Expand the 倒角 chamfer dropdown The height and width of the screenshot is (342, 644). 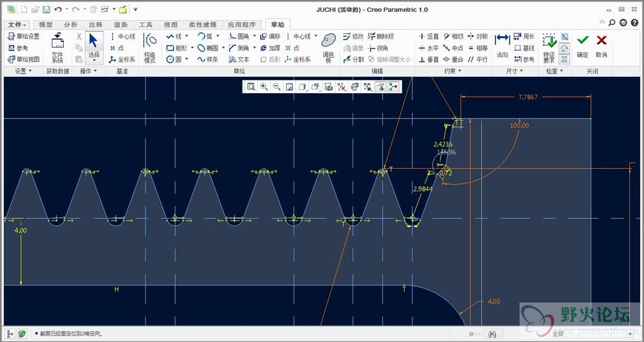click(255, 48)
